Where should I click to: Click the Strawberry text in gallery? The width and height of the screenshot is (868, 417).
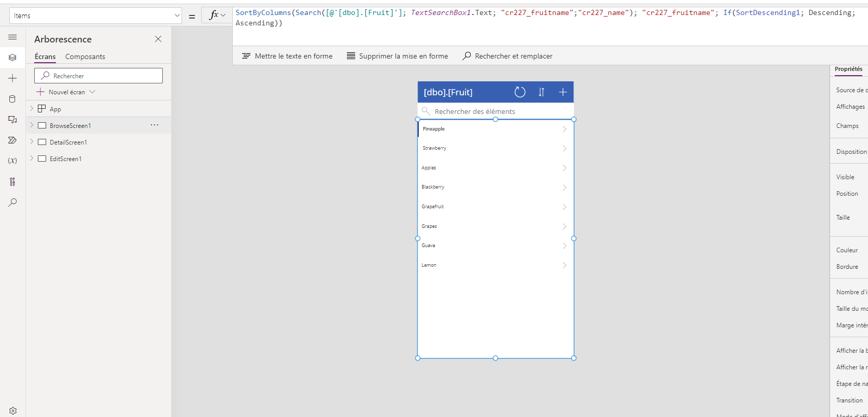(434, 148)
